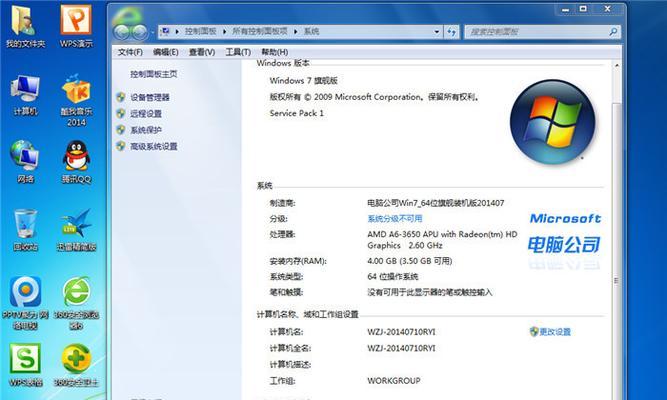Click the vertical scrollbar up arrow
Viewport: 667px width, 400px height.
(616, 66)
